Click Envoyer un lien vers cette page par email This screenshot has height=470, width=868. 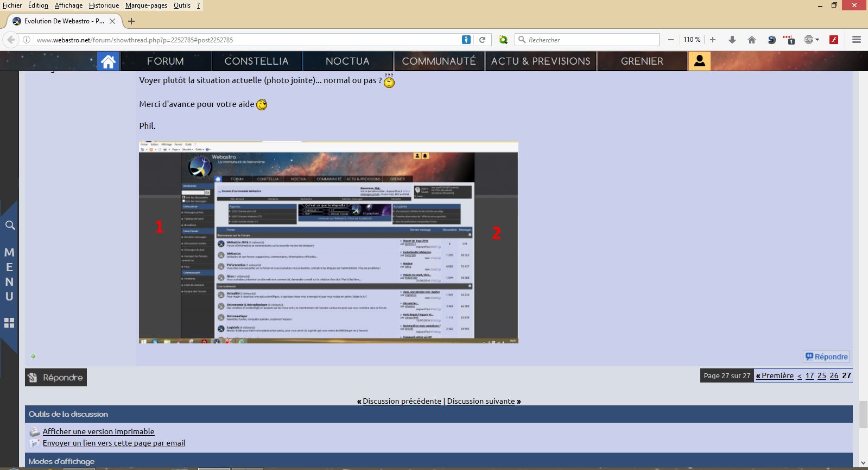114,443
